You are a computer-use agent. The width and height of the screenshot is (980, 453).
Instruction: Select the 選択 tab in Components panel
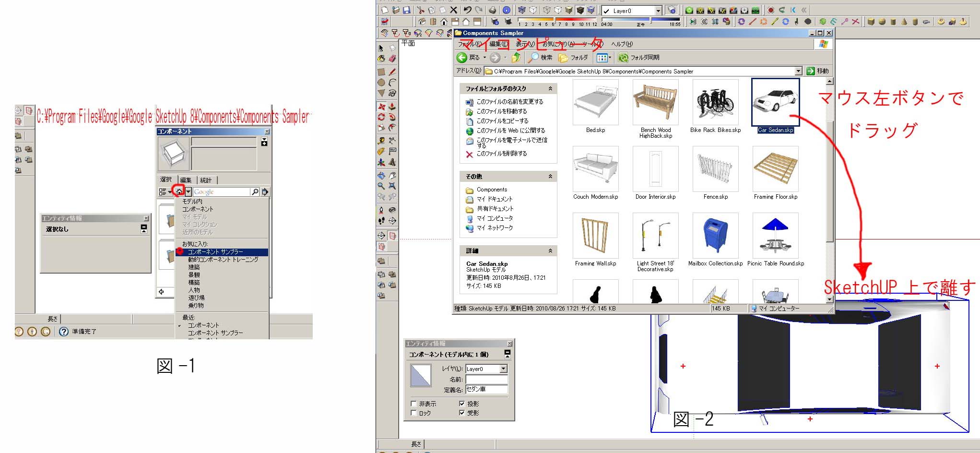tap(166, 179)
